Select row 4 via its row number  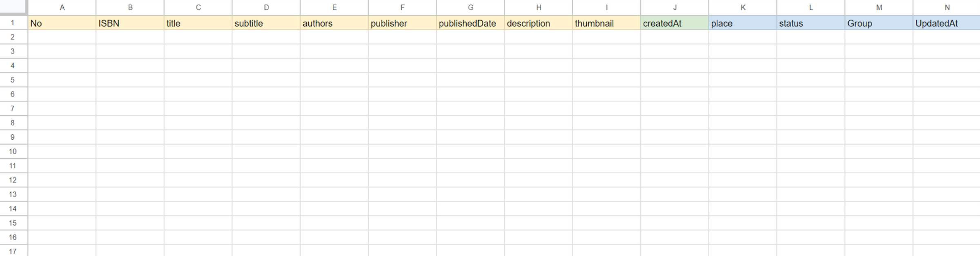tap(13, 66)
